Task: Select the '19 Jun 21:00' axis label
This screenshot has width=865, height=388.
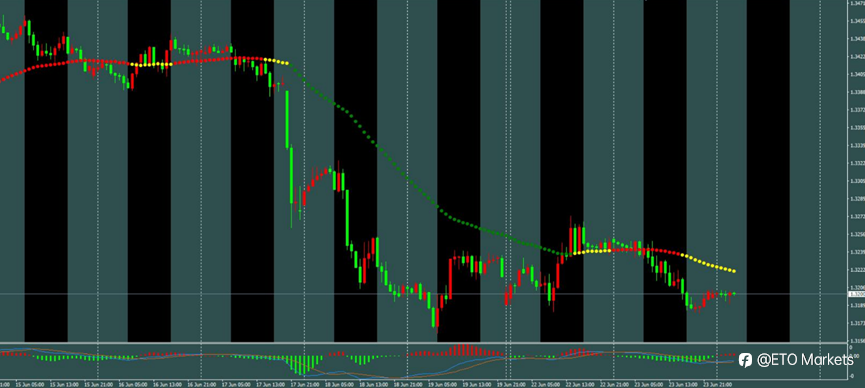Action: pyautogui.click(x=511, y=384)
